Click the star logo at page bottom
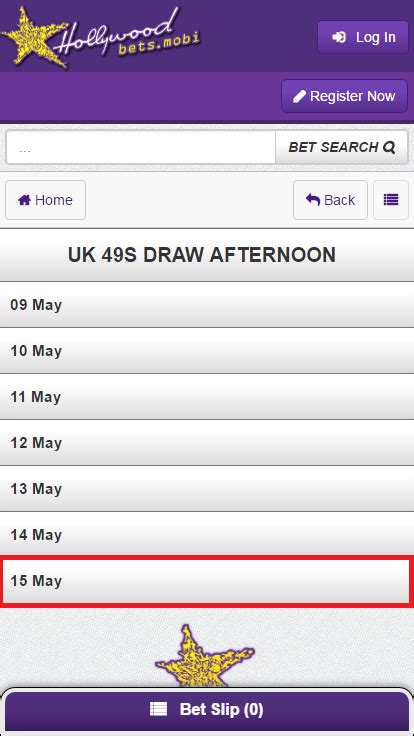Image resolution: width=414 pixels, height=736 pixels. point(205,656)
